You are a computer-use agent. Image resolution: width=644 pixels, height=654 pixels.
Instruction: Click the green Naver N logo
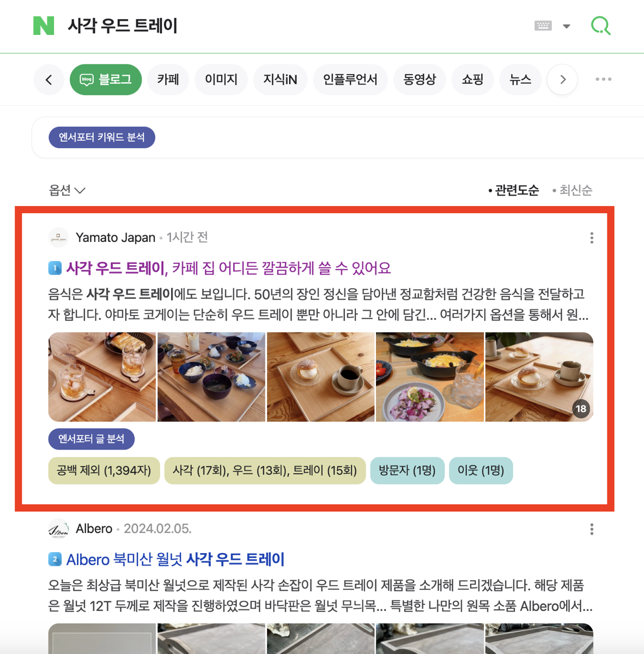(x=44, y=26)
